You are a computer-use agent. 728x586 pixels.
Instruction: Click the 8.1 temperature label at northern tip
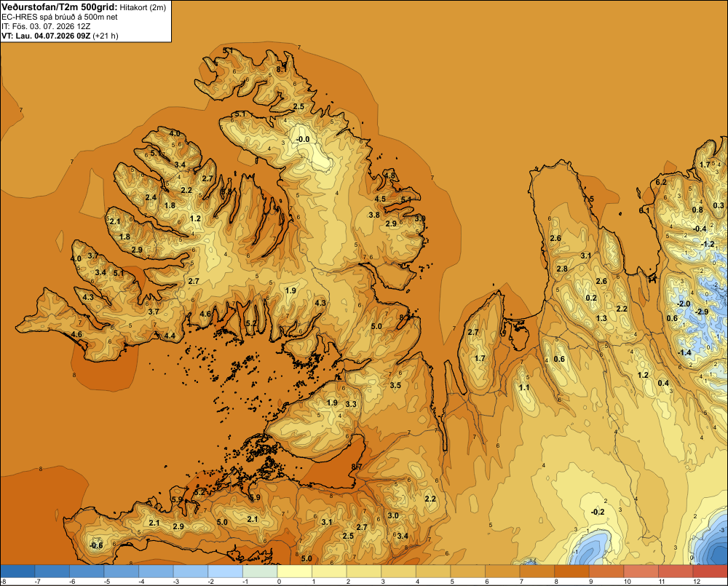pyautogui.click(x=281, y=69)
